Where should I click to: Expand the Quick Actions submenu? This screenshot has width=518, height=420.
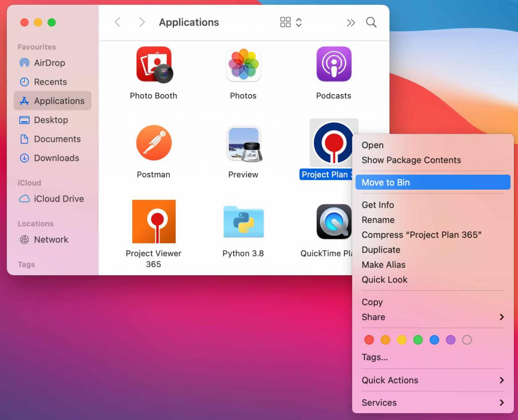coord(433,380)
